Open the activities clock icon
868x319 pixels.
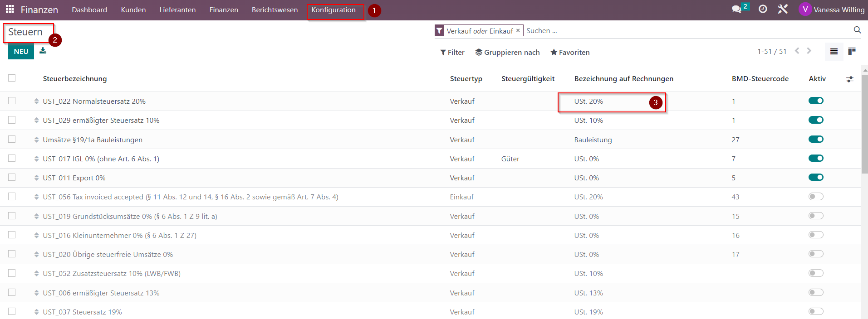tap(763, 9)
